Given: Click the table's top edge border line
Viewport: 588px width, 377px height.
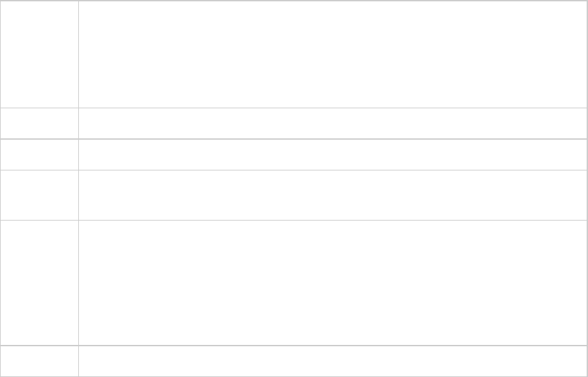Looking at the screenshot, I should (x=331, y=1).
